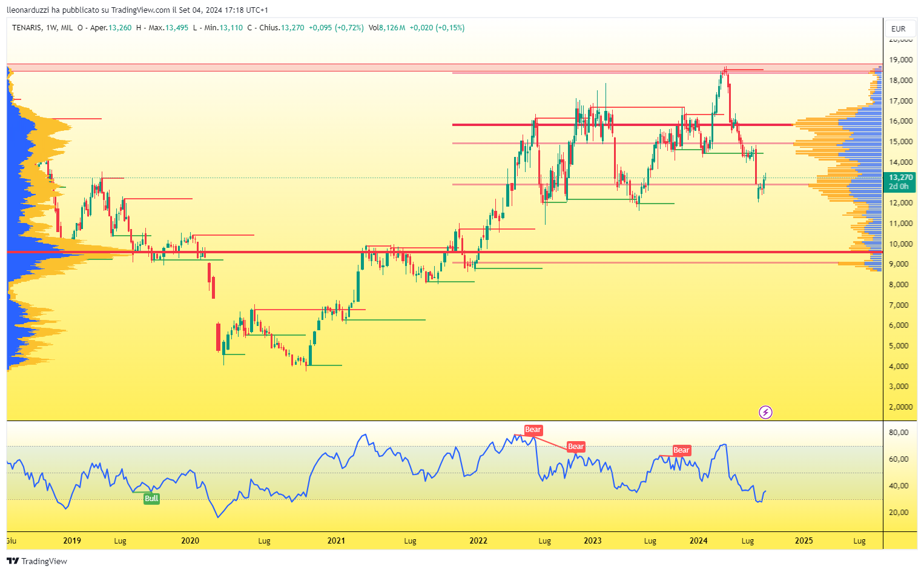The image size is (924, 572).
Task: Click the Bear label nearest the 2024 axis mark
Action: coord(681,450)
